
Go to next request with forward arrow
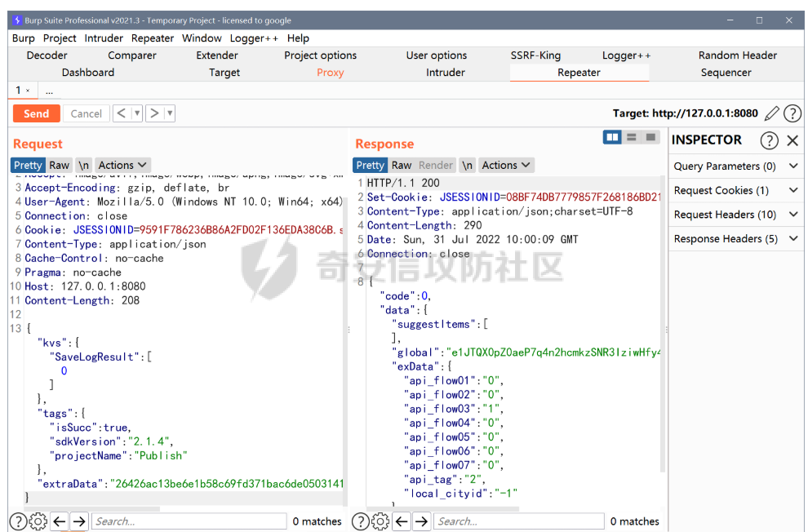[x=154, y=113]
